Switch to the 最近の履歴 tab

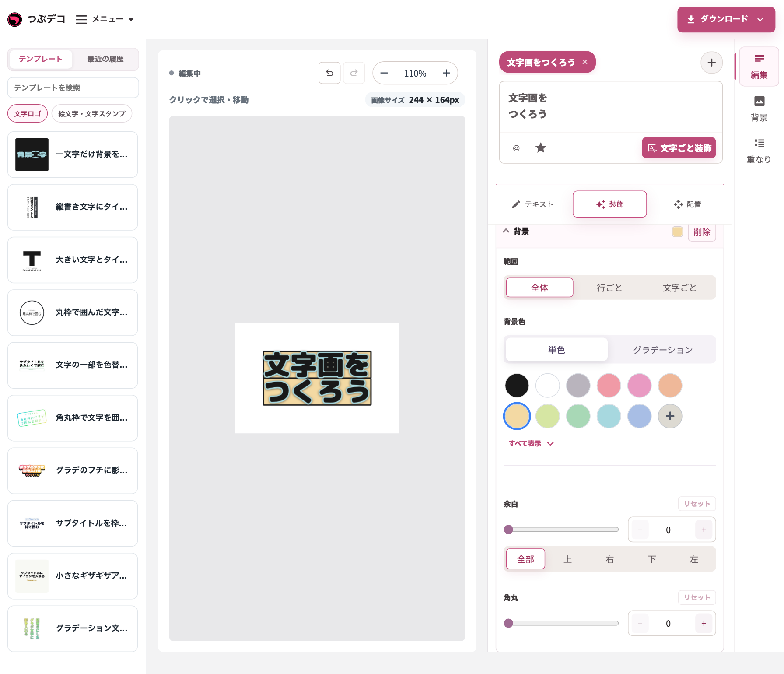click(x=105, y=59)
